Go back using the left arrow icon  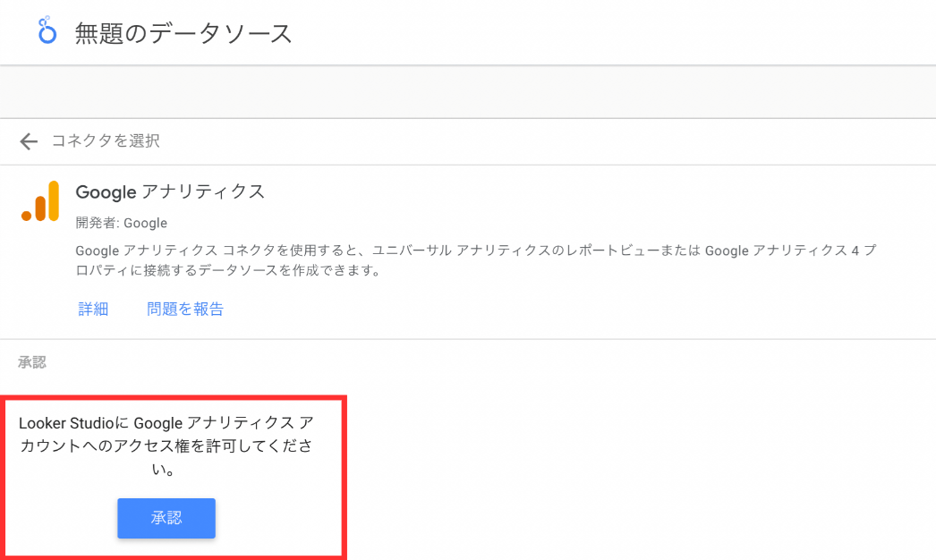pos(28,141)
